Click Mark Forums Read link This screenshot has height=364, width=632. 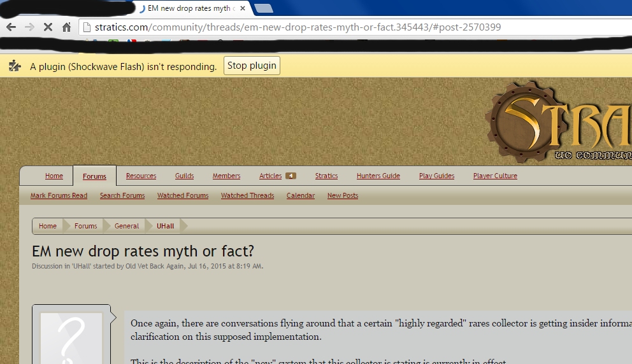(59, 196)
